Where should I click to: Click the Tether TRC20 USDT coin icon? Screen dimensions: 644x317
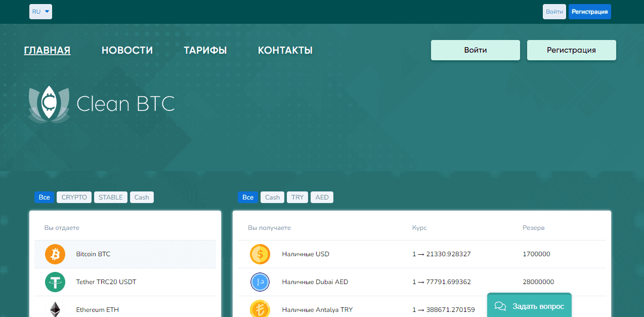[55, 282]
